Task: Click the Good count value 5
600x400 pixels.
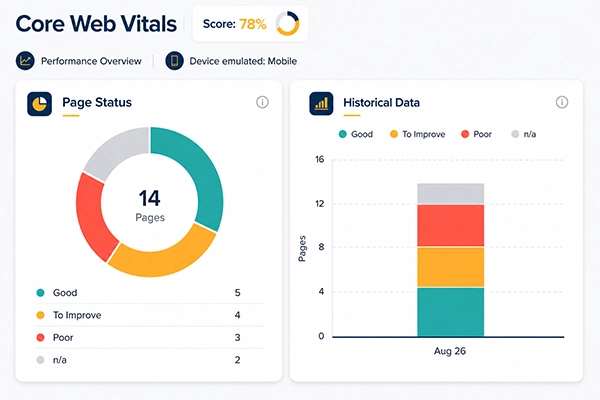Action: (x=237, y=293)
